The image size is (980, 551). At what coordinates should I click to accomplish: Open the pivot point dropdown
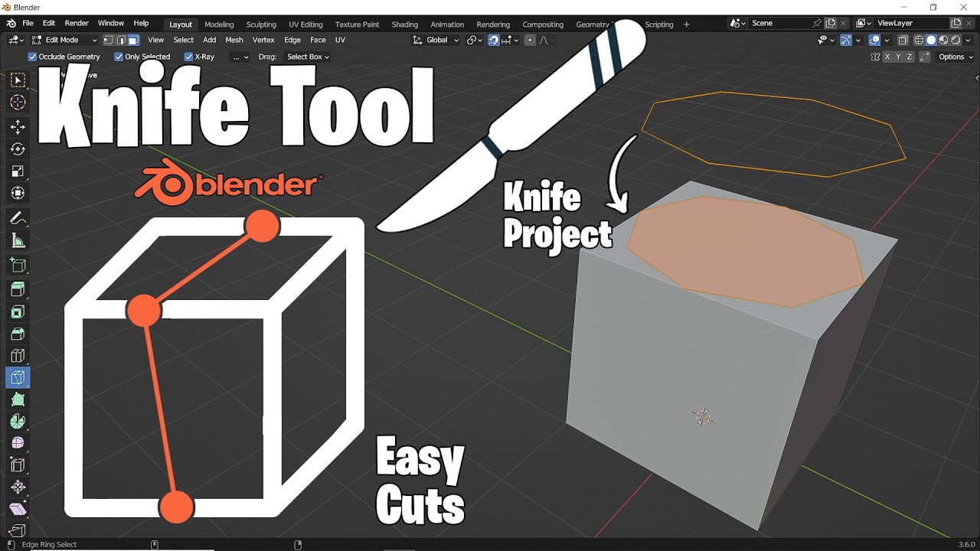(x=474, y=40)
